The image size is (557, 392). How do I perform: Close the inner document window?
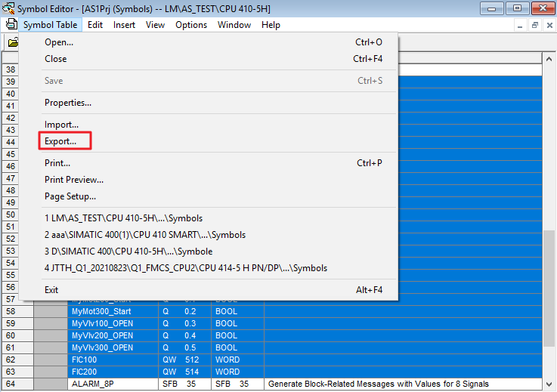click(x=549, y=25)
